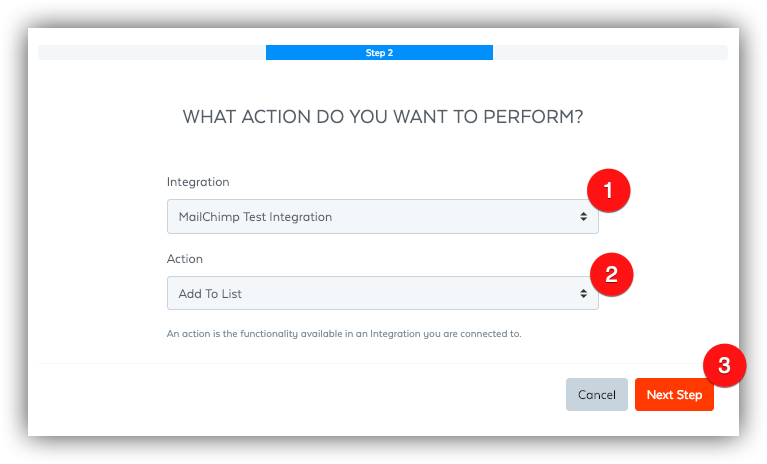This screenshot has height=464, width=767.
Task: Click the divider line above the Cancel button
Action: click(300, 363)
